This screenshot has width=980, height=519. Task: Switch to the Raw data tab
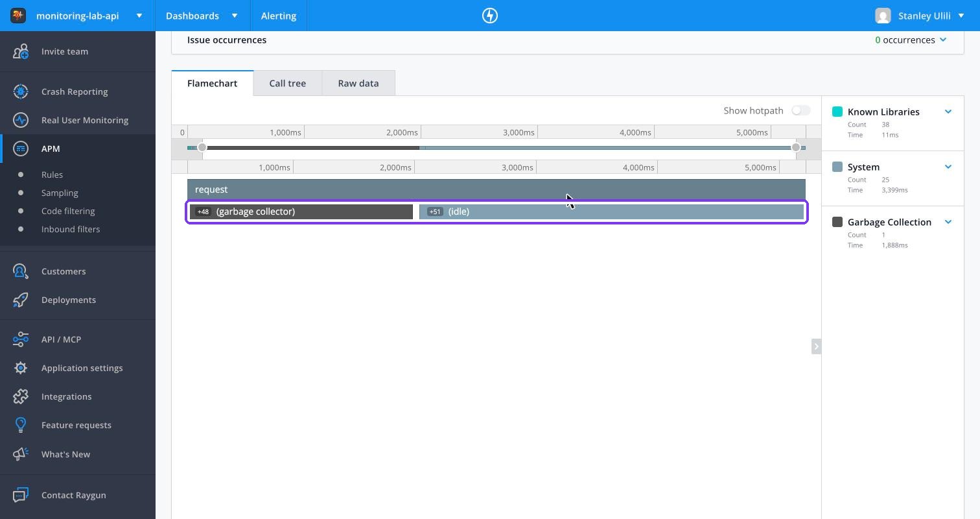point(358,83)
